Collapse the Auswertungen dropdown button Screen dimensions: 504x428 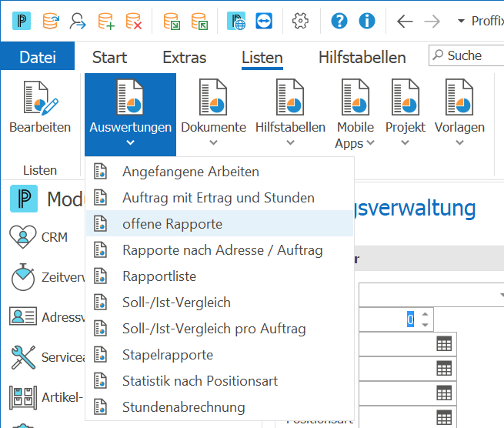pos(130,115)
